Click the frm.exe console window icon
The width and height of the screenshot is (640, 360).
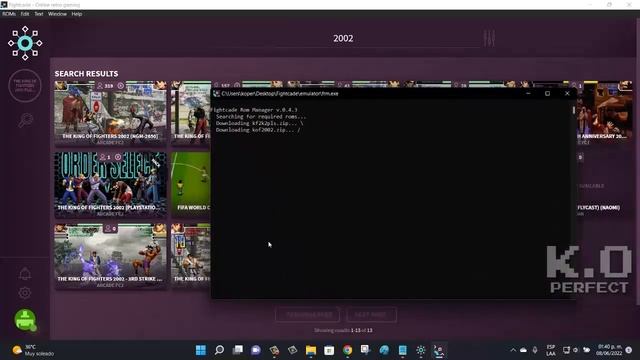point(216,93)
